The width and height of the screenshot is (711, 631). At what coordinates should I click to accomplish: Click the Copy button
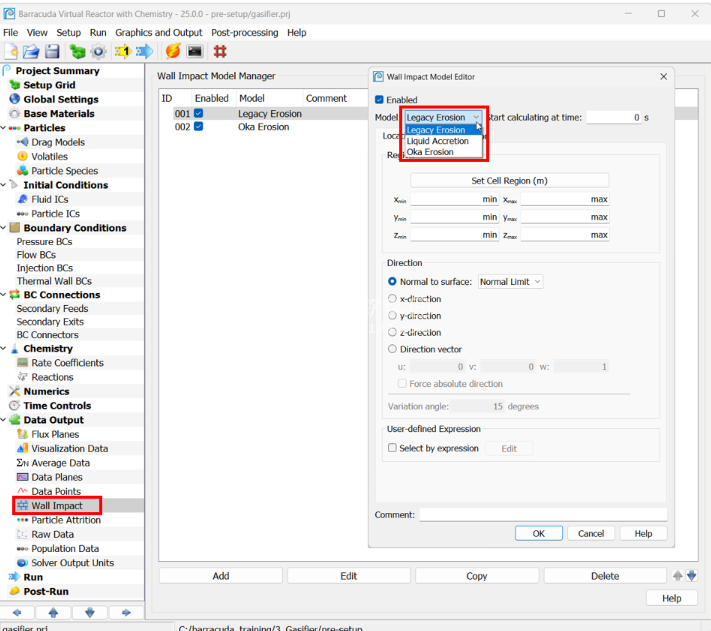point(477,576)
